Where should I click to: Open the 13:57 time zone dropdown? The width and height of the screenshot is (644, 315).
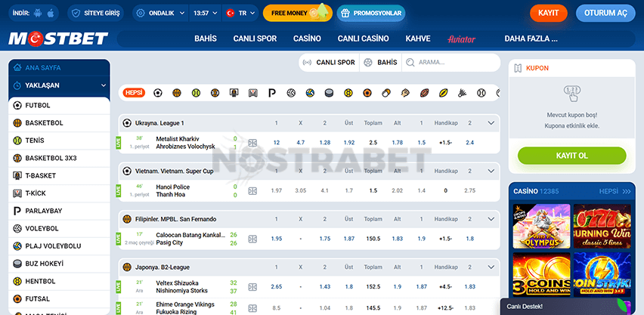[206, 13]
